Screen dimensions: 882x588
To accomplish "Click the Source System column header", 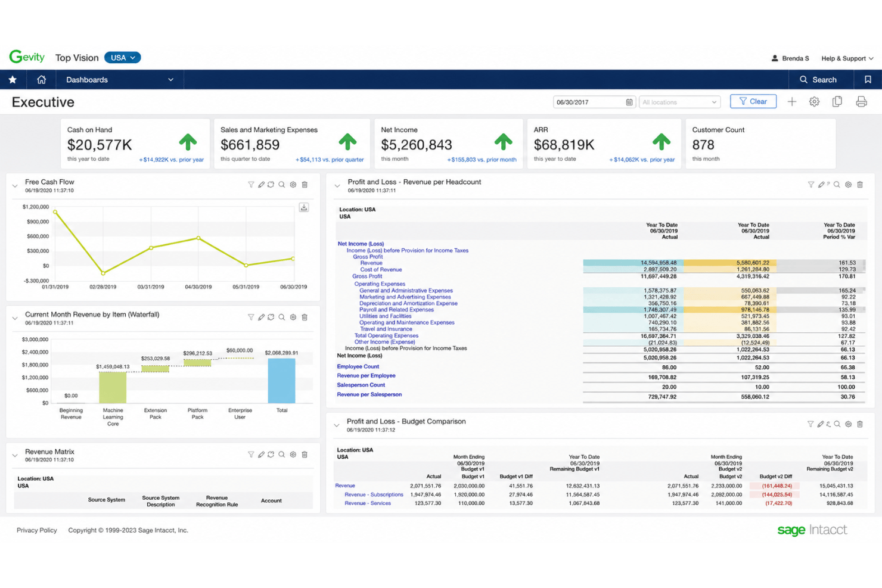I will pos(107,500).
